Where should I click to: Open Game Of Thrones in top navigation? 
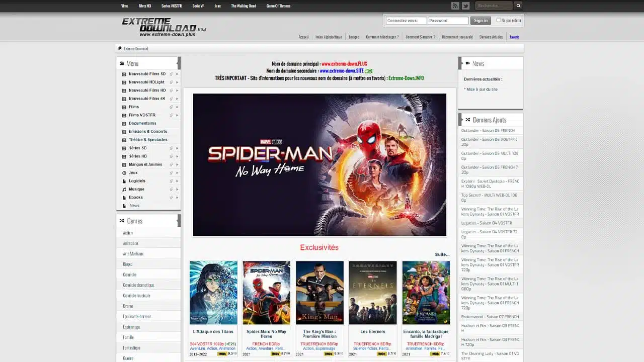[278, 6]
